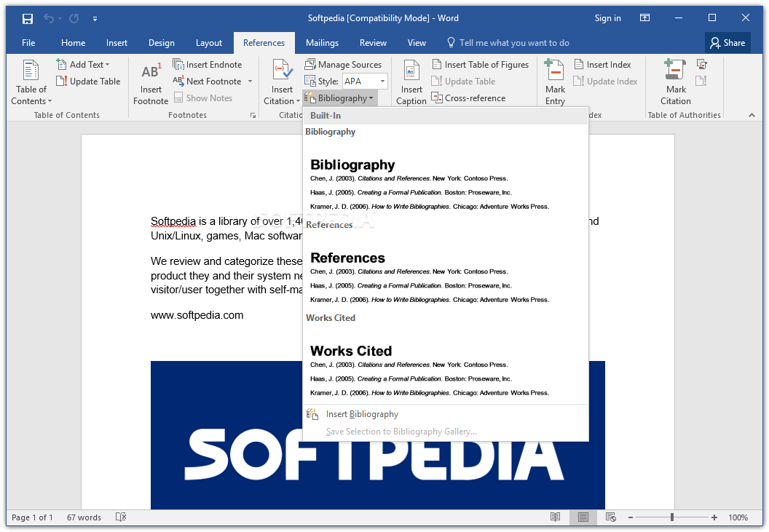Click the greyed Update Index option
The height and width of the screenshot is (532, 769).
[x=606, y=82]
